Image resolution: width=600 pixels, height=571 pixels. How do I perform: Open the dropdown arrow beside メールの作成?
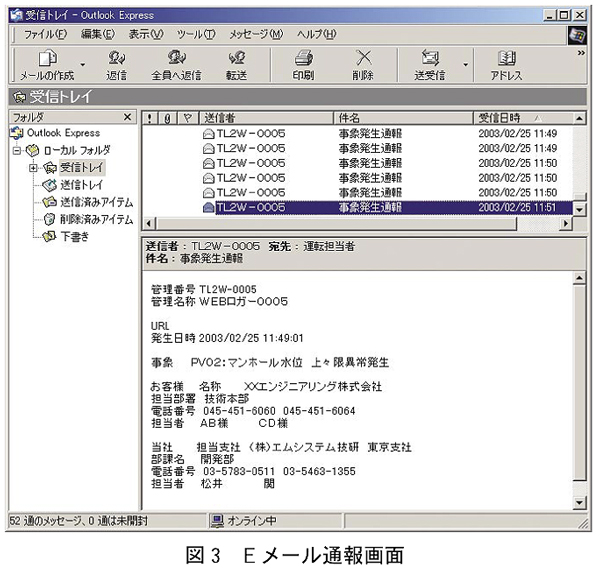click(x=82, y=65)
